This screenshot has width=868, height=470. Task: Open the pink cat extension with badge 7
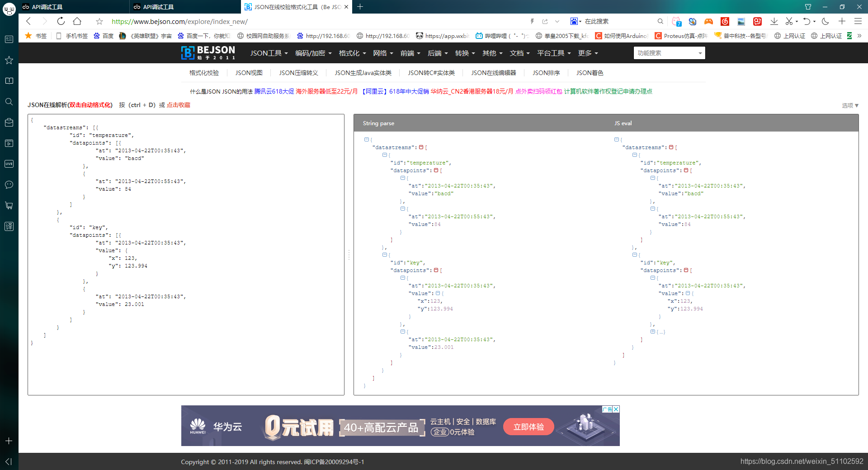(676, 21)
